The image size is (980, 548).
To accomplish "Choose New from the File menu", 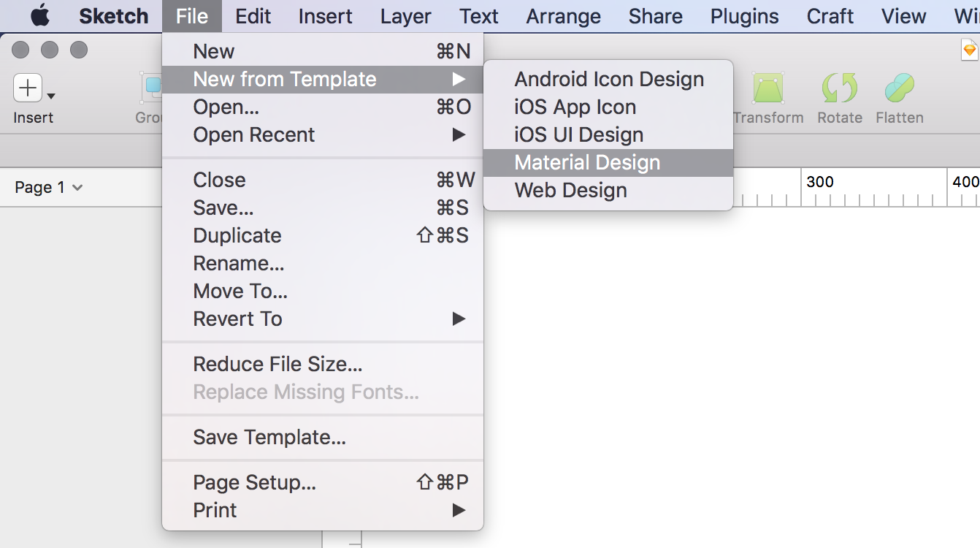I will coord(323,51).
